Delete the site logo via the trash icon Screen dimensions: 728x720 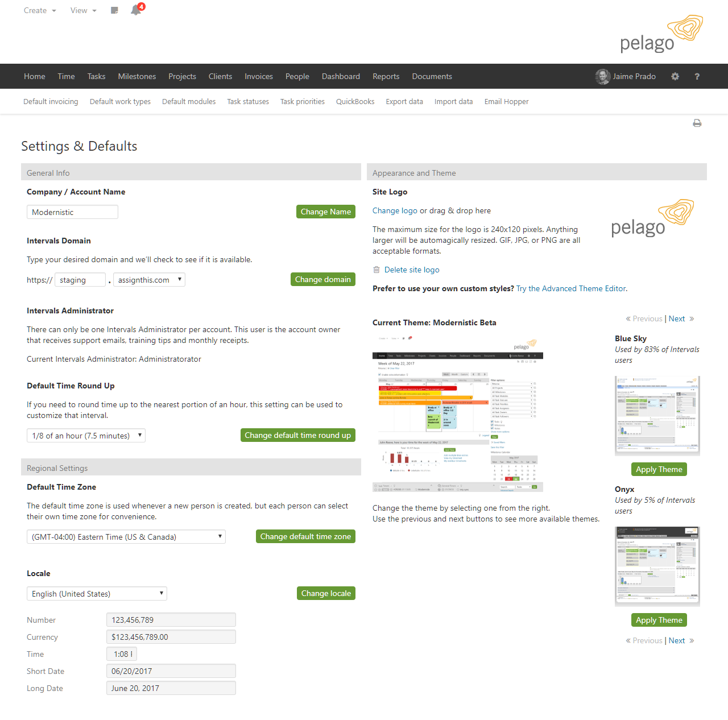point(376,270)
